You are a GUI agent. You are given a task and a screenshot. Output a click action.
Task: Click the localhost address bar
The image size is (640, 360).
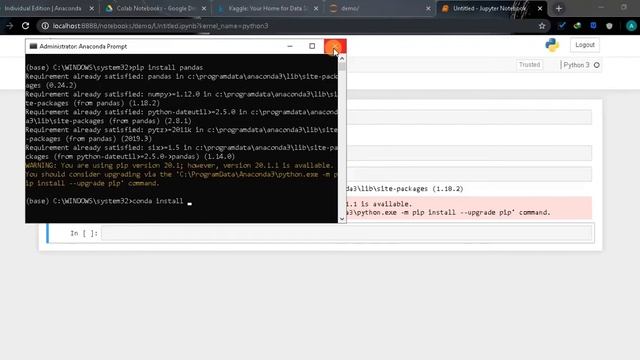[294, 26]
